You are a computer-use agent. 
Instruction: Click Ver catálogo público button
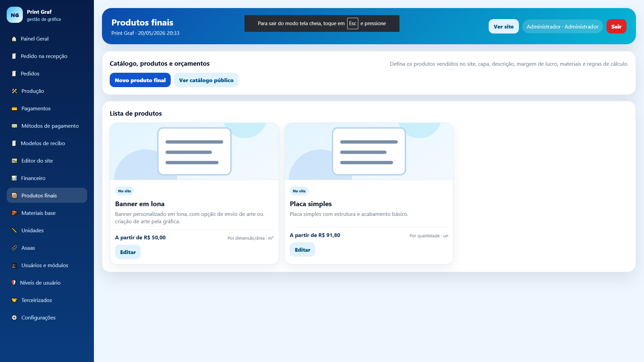coord(206,80)
